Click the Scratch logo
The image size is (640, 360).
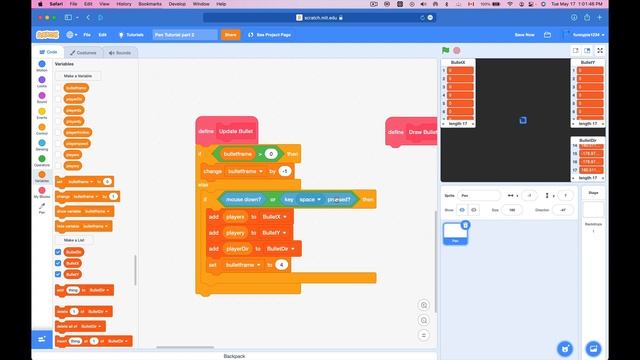pos(47,35)
